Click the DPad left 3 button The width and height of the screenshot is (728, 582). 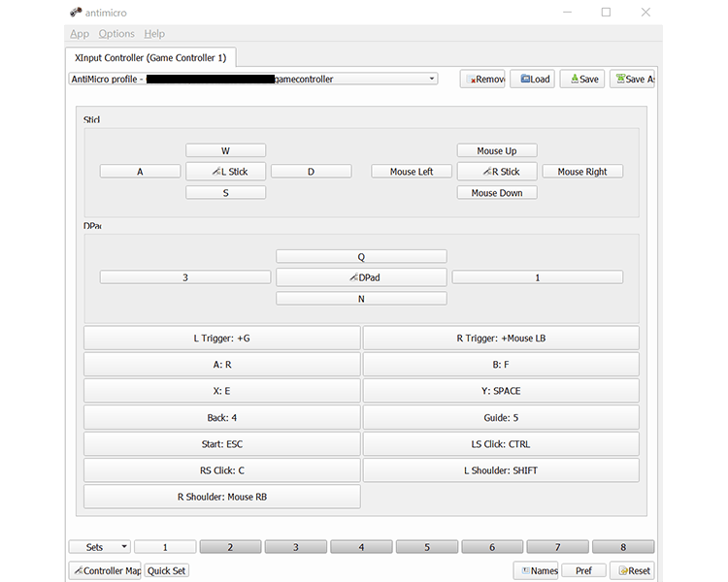point(185,277)
